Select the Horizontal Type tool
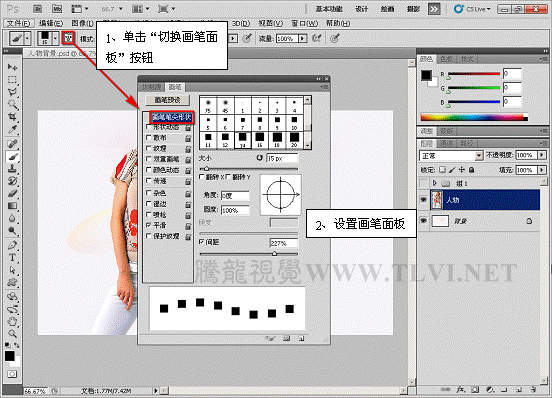552x398 pixels. [12, 258]
